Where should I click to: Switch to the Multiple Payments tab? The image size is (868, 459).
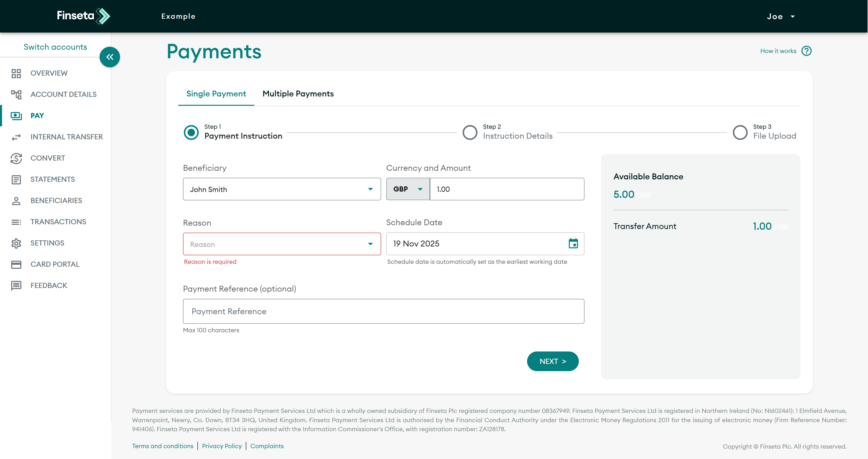tap(298, 94)
